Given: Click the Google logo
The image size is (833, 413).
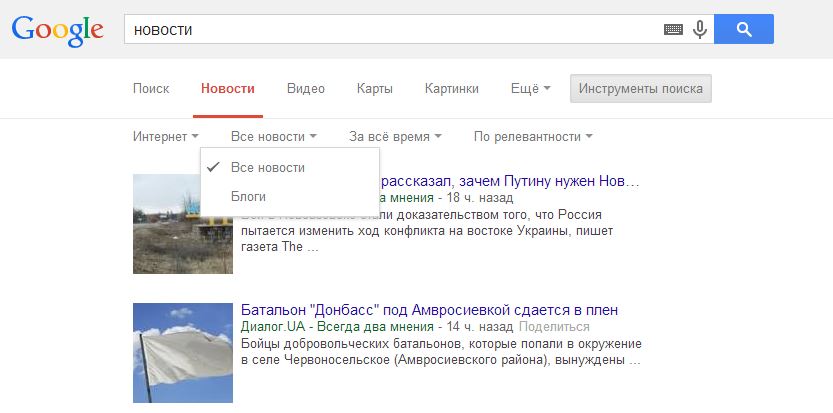Looking at the screenshot, I should point(57,30).
